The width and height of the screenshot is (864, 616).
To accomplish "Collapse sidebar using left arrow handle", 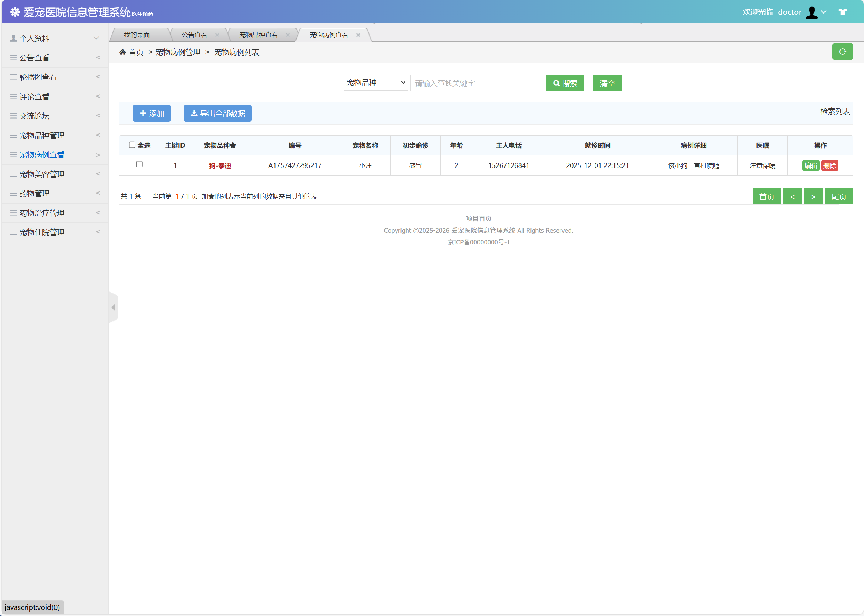I will pyautogui.click(x=113, y=307).
